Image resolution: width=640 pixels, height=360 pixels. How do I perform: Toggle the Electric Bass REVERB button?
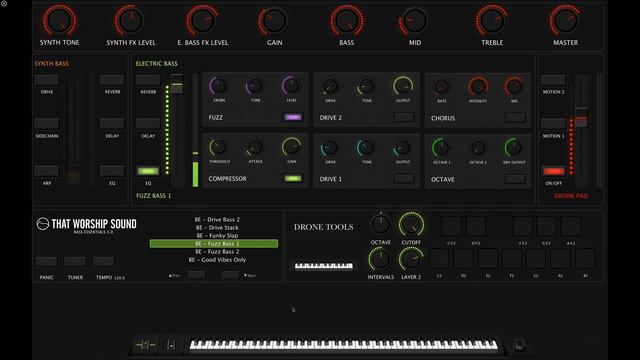(148, 80)
